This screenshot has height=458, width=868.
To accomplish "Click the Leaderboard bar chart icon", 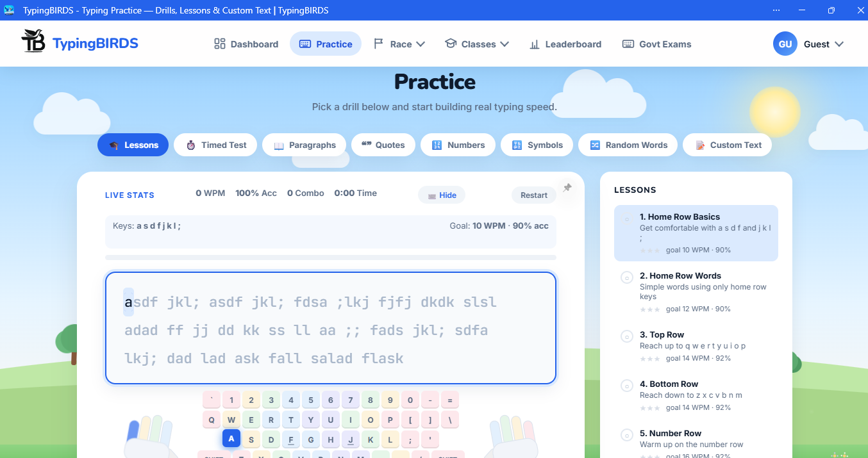I will coord(535,44).
